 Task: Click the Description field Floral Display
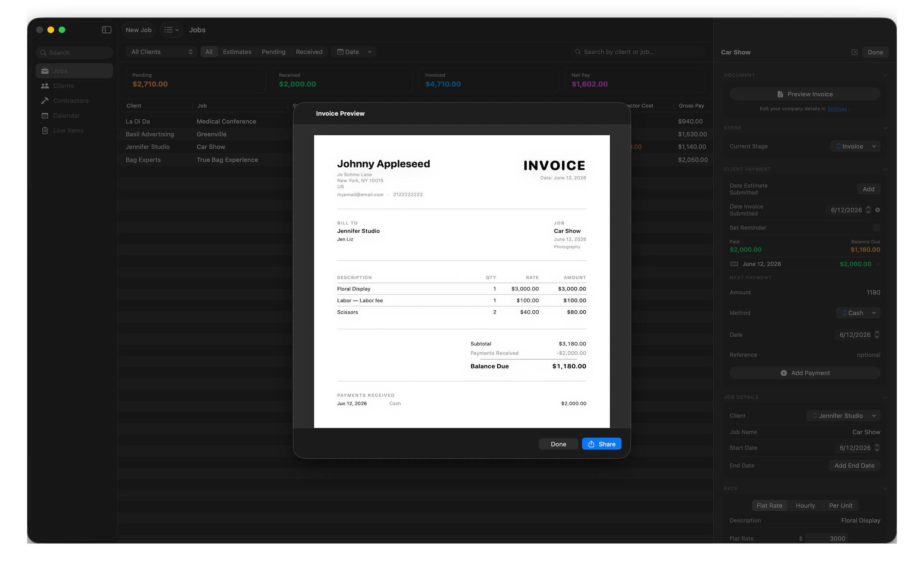[x=860, y=520]
